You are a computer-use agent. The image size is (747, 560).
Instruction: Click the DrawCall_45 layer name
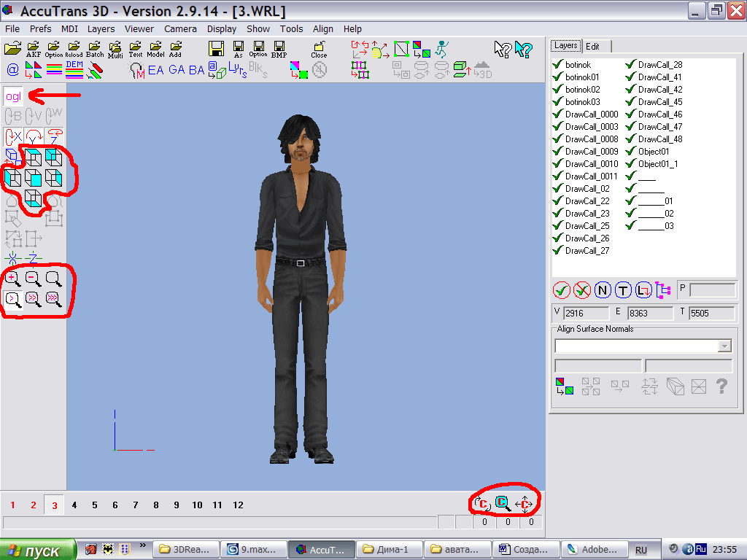pos(659,101)
